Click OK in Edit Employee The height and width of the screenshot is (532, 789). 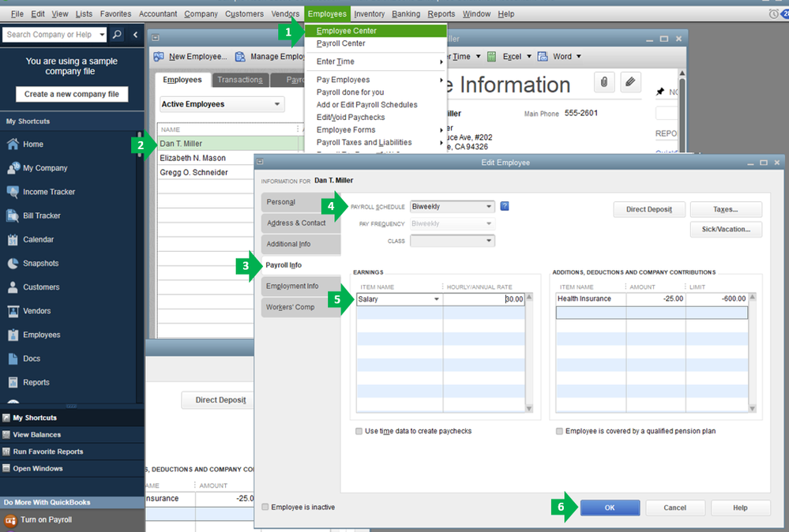point(610,508)
